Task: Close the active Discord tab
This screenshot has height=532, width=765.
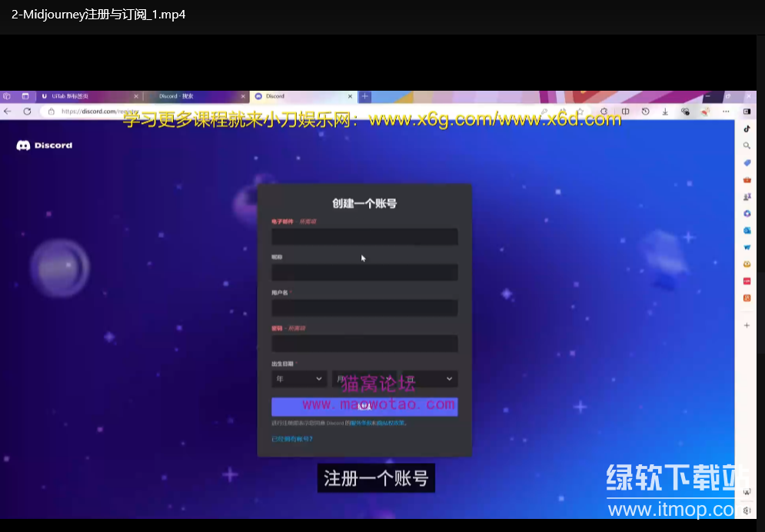Action: [350, 96]
